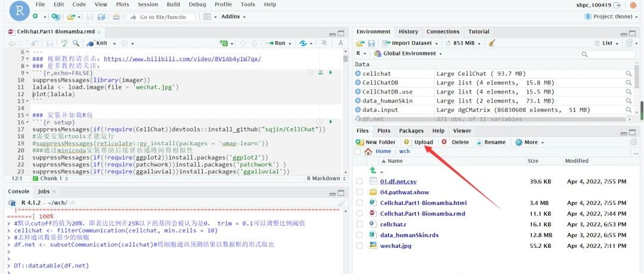Viewport: 644px width, 274px height.
Task: Check the box for cellchat.r
Action: tap(360, 225)
